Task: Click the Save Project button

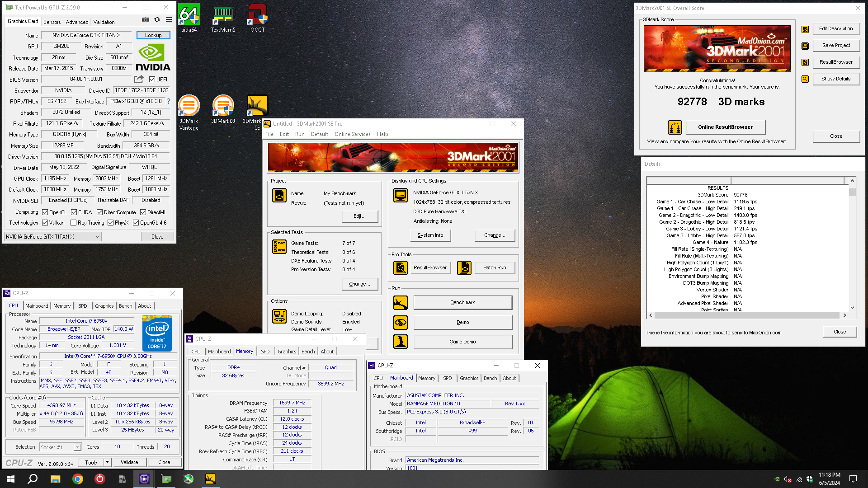Action: 836,46
